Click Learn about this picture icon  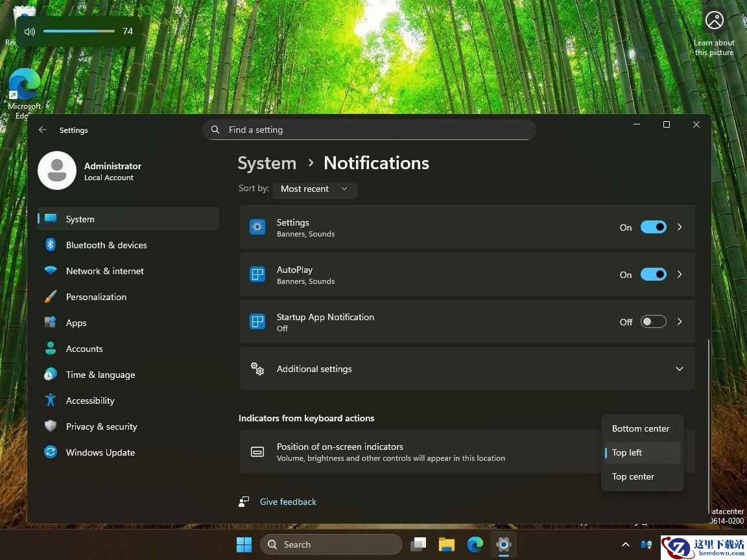714,21
